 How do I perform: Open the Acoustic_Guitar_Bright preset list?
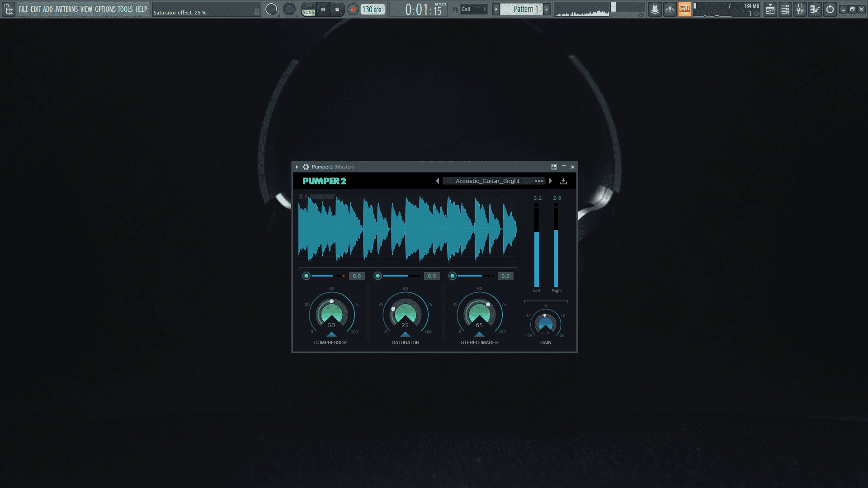coord(488,181)
